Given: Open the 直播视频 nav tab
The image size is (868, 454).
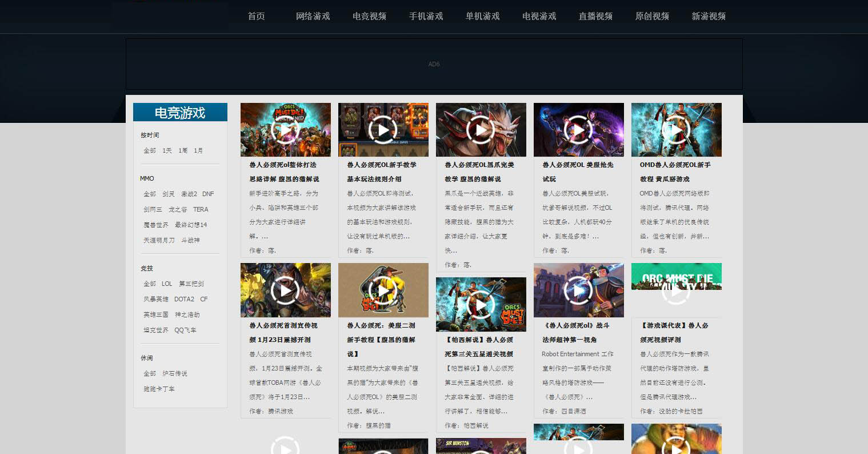Looking at the screenshot, I should point(595,16).
